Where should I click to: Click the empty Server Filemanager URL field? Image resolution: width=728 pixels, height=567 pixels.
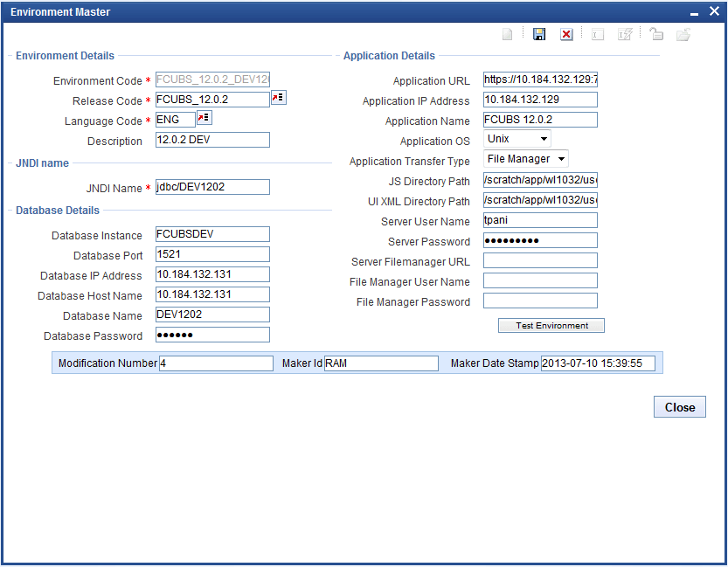(x=540, y=260)
